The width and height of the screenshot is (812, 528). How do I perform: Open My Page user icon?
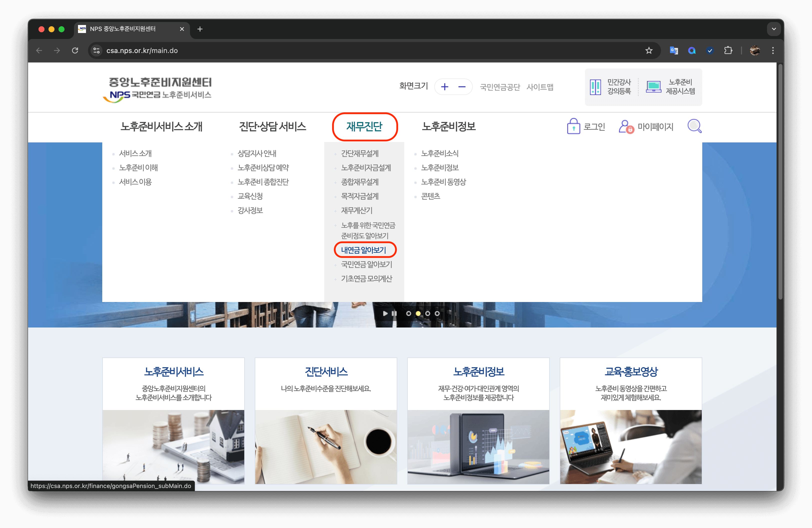coord(626,126)
